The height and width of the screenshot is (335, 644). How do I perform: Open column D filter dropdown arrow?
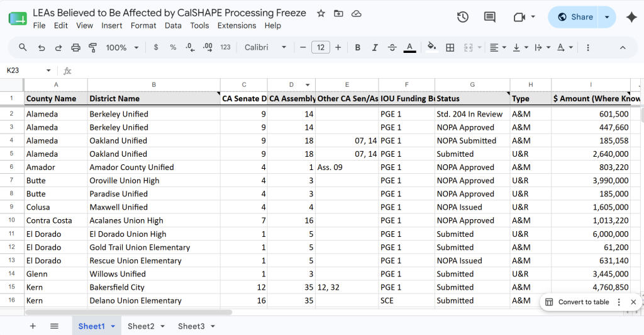point(307,84)
